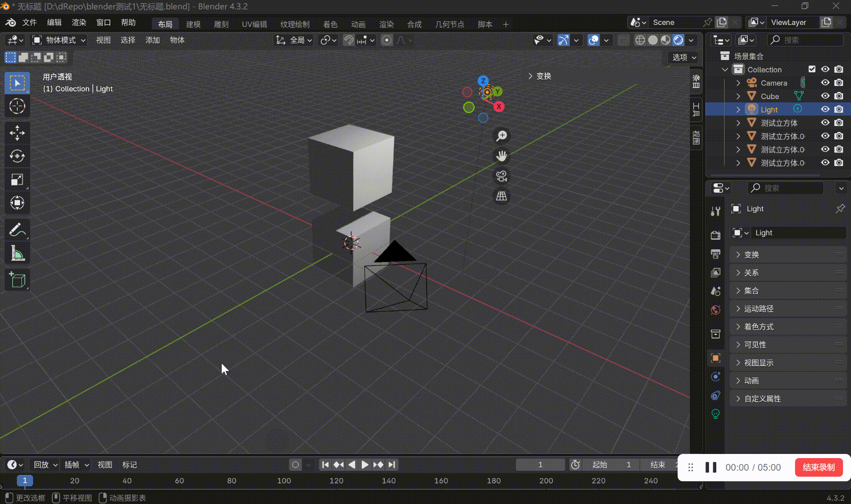Image resolution: width=851 pixels, height=504 pixels.
Task: Toggle proportional editing button
Action: click(x=387, y=40)
